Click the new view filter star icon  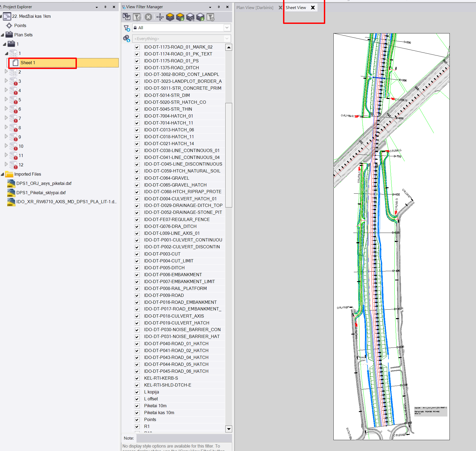pos(127,28)
